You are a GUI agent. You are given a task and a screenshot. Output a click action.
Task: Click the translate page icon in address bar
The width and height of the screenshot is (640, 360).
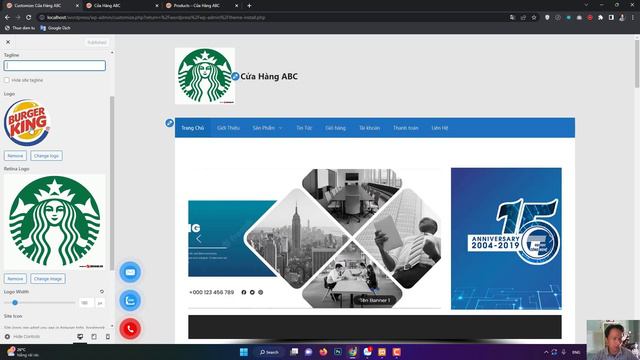click(x=513, y=18)
